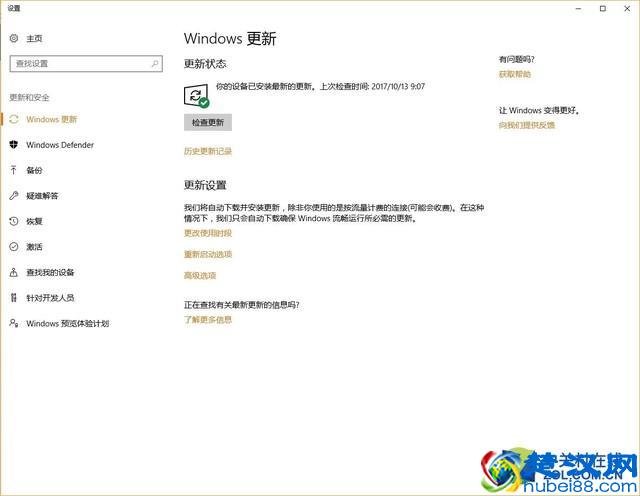
Task: Click the Windows Defender shield icon
Action: point(14,145)
